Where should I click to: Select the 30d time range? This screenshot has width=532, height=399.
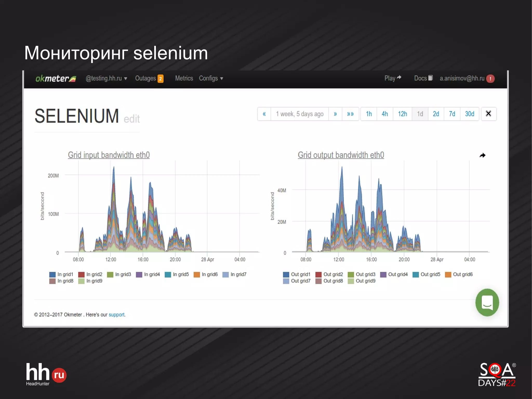pos(470,114)
